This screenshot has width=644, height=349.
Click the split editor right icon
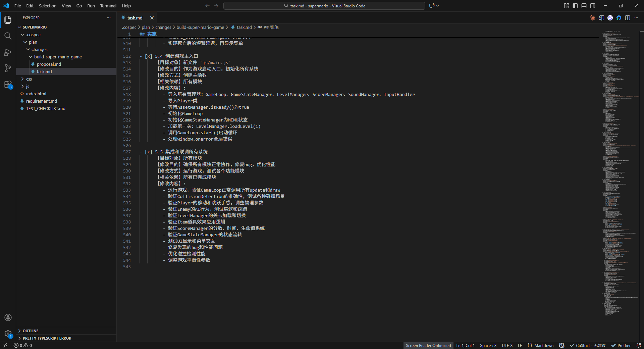628,18
